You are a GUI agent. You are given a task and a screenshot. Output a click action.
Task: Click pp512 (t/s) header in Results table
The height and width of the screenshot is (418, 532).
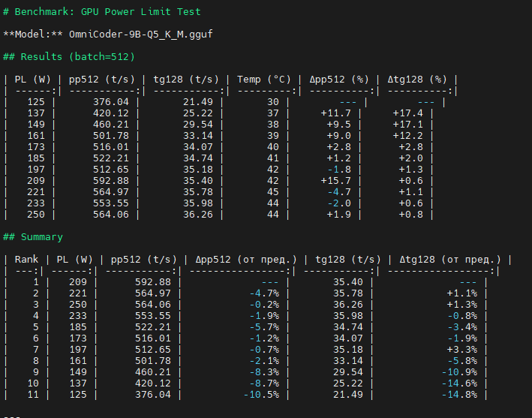(x=102, y=80)
